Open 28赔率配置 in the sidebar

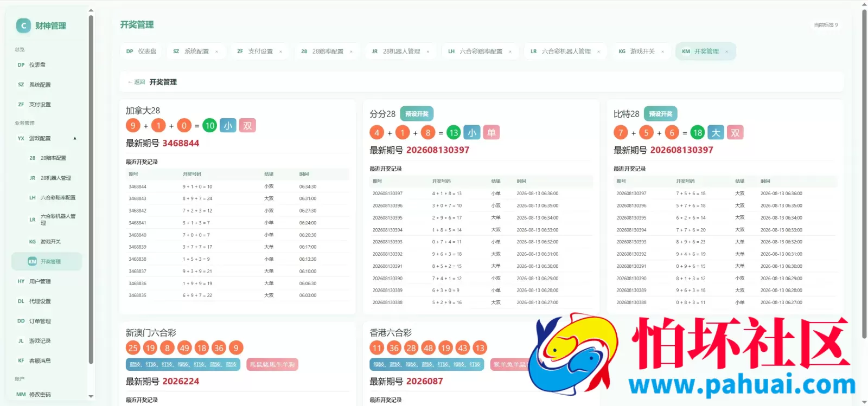(x=52, y=158)
